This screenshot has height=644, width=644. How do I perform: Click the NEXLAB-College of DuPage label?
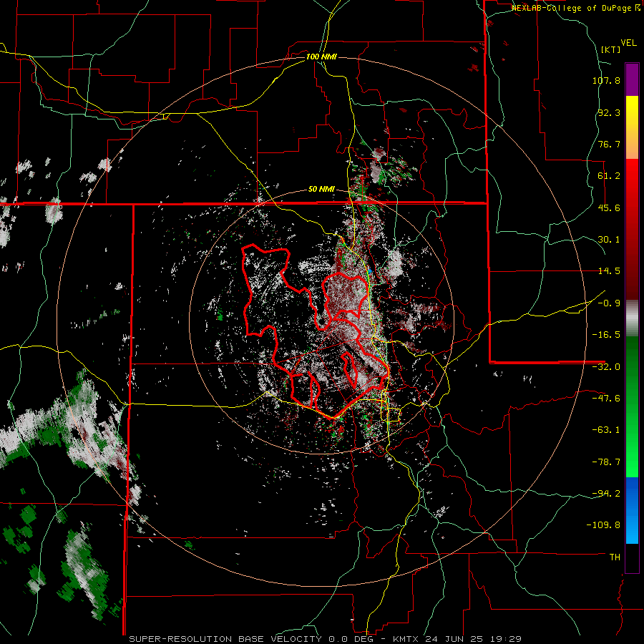pos(576,8)
